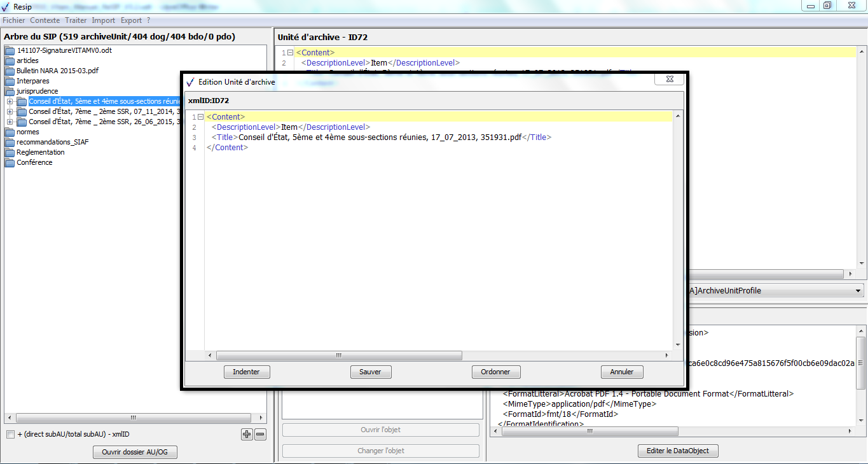Close the Edition Unité d'archive dialog
This screenshot has height=464, width=868.
[x=669, y=80]
